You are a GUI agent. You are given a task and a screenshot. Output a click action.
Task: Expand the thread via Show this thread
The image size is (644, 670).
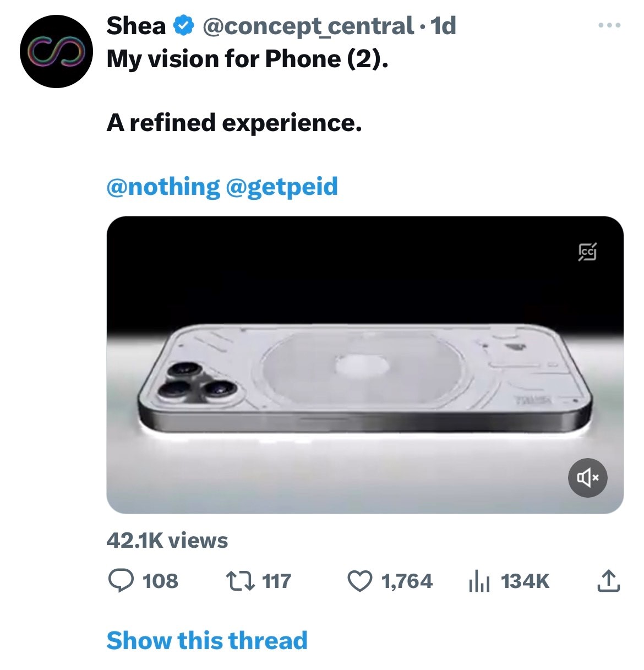[208, 640]
